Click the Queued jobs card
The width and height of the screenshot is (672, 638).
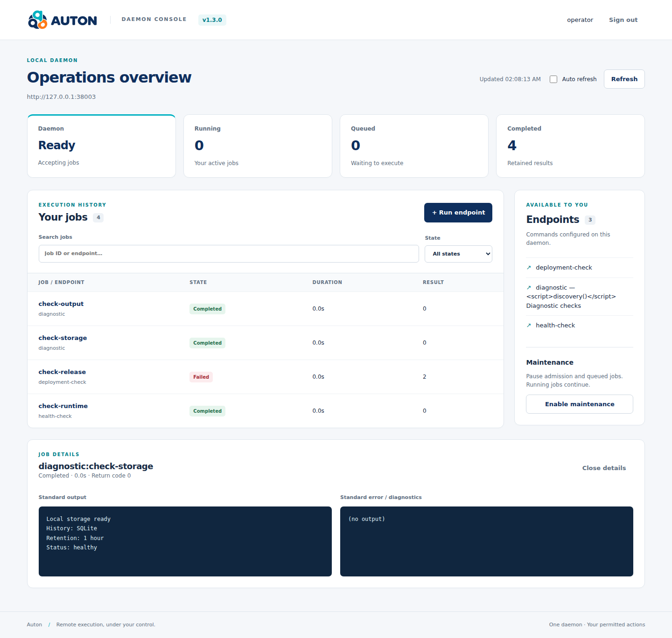pyautogui.click(x=414, y=146)
